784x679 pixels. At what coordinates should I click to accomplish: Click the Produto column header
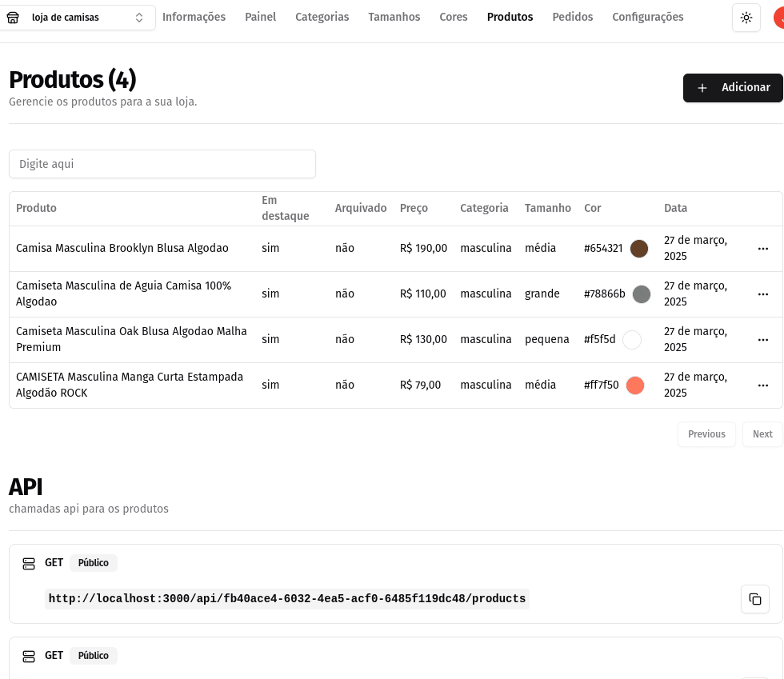point(36,208)
